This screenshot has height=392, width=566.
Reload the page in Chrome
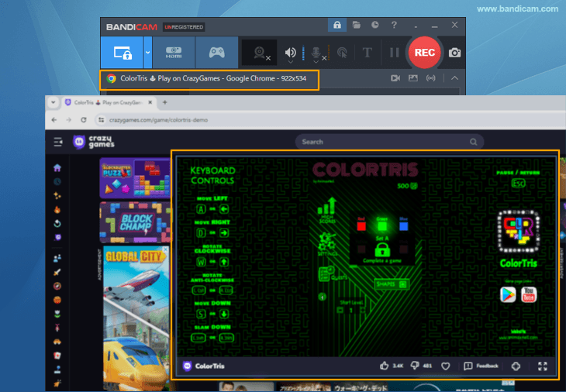click(x=84, y=120)
